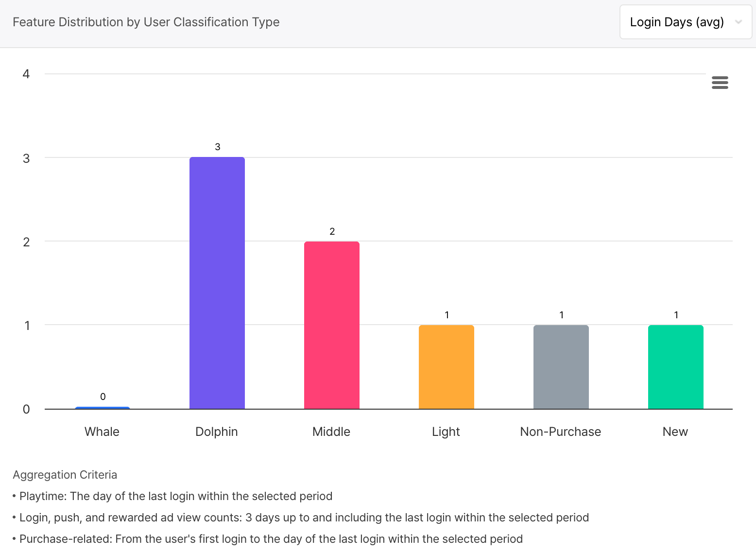Click the Non-Purchase axis label
This screenshot has width=756, height=553.
tap(561, 432)
